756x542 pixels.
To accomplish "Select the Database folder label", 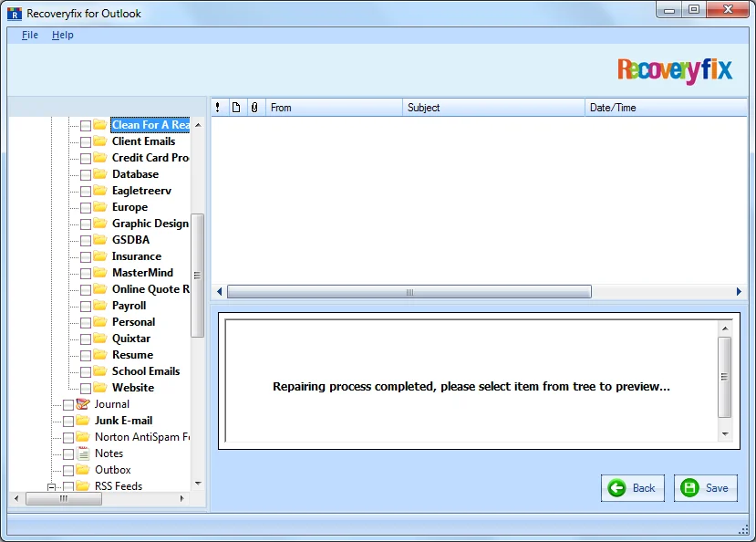I will (136, 174).
